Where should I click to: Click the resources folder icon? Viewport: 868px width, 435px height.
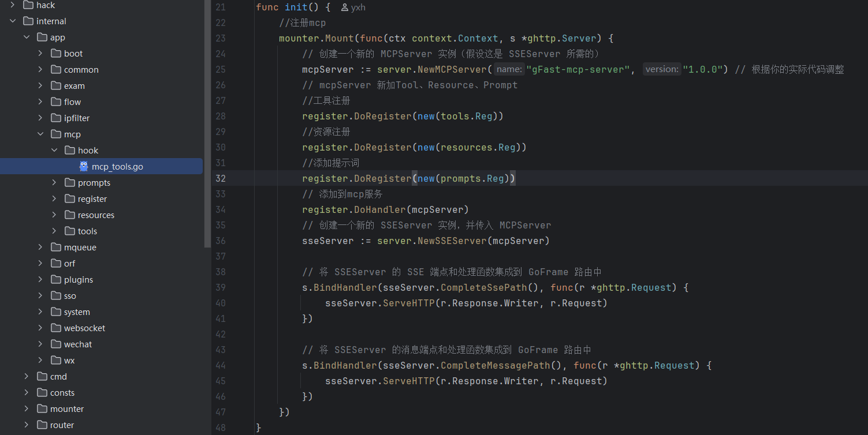(69, 215)
